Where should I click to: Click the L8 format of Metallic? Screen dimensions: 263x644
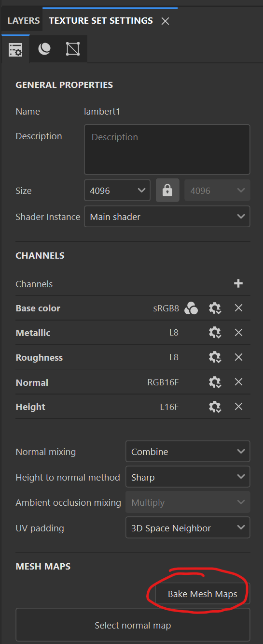point(174,333)
